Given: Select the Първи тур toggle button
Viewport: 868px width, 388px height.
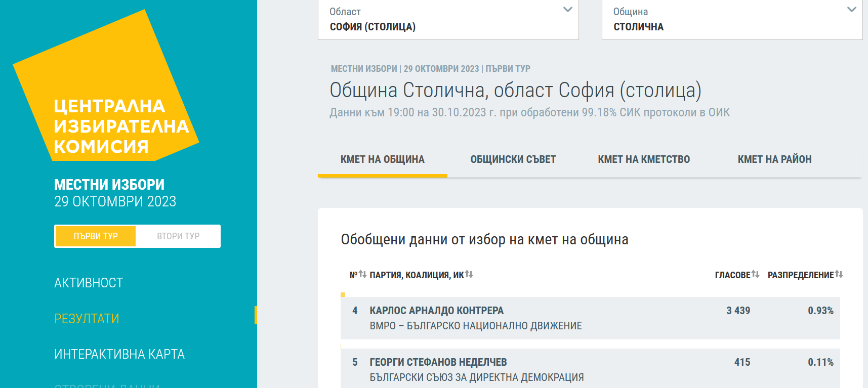Looking at the screenshot, I should (96, 236).
